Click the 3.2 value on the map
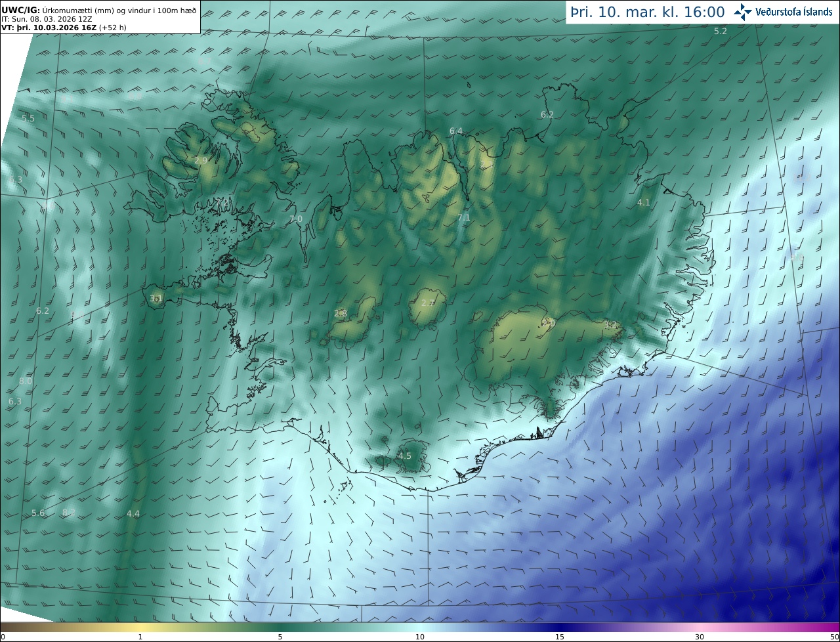 pos(610,324)
